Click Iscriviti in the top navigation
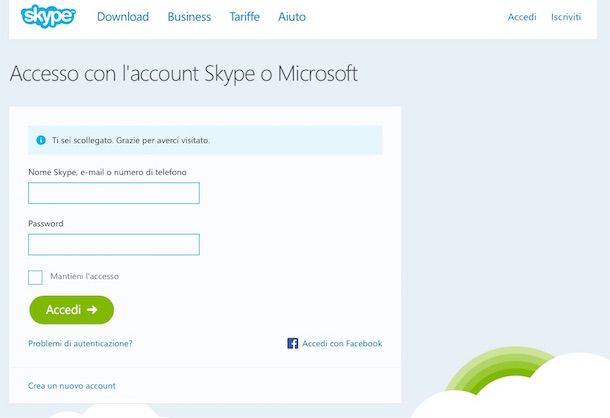Viewport: 610px width, 418px height. coord(566,17)
